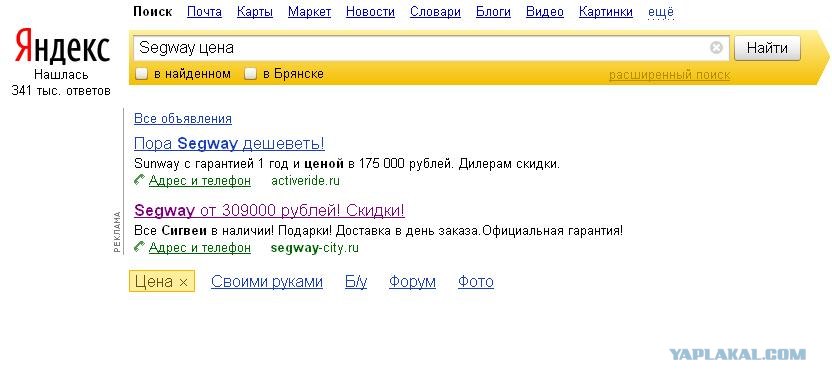This screenshot has width=832, height=384.
Task: Clear the search field with the X icon
Action: coord(716,48)
